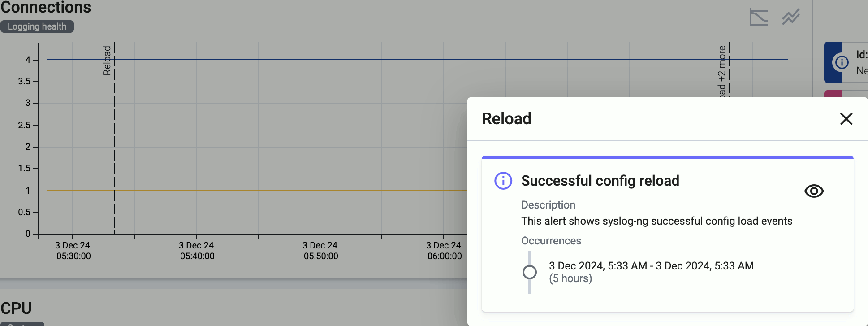The width and height of the screenshot is (868, 326).
Task: Click the line chart view icon
Action: [791, 17]
